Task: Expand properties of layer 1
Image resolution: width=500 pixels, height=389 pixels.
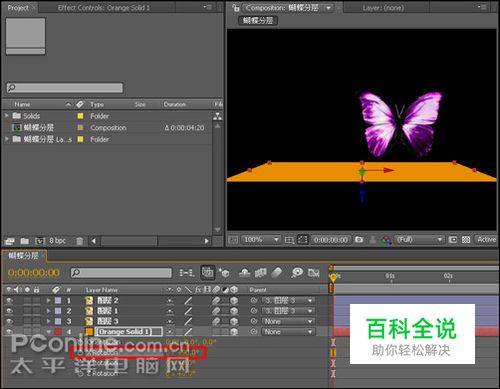Action: click(48, 300)
